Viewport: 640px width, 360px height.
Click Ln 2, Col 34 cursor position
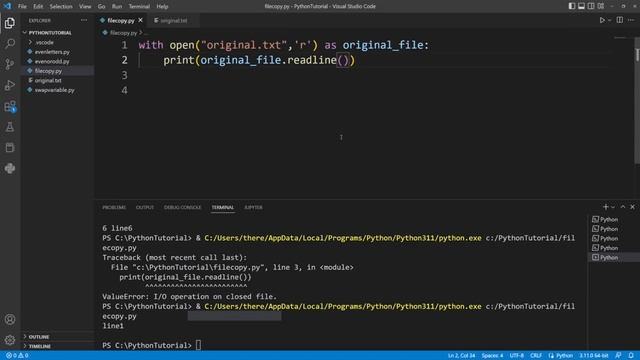(x=461, y=356)
